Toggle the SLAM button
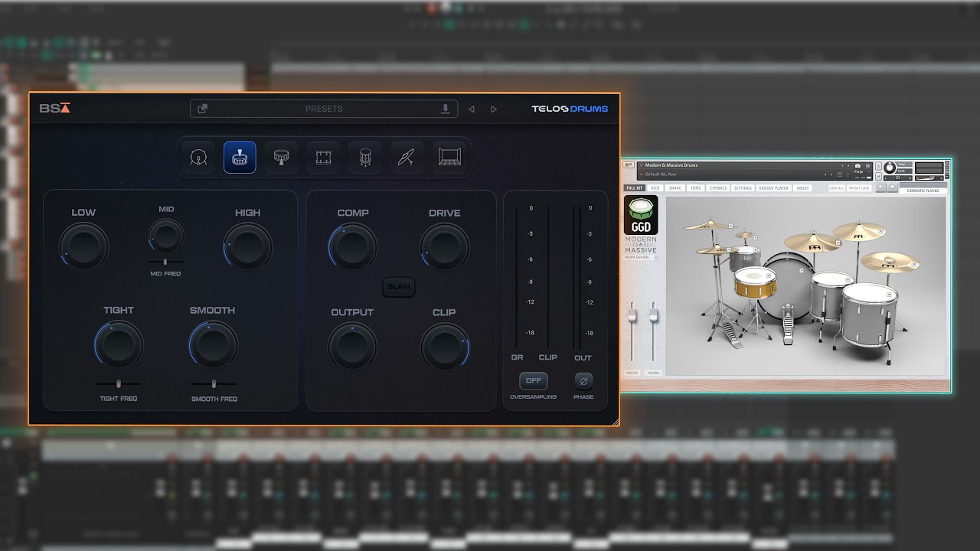Viewport: 980px width, 551px height. 399,287
